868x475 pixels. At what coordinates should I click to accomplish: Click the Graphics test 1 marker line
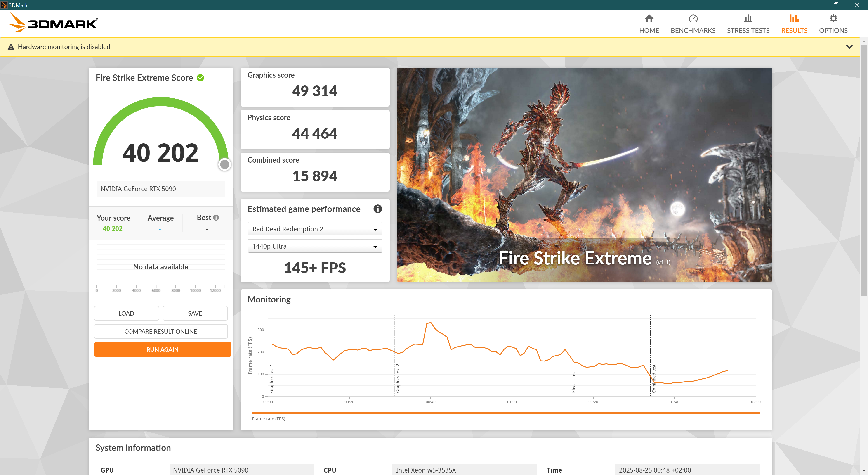coord(268,356)
